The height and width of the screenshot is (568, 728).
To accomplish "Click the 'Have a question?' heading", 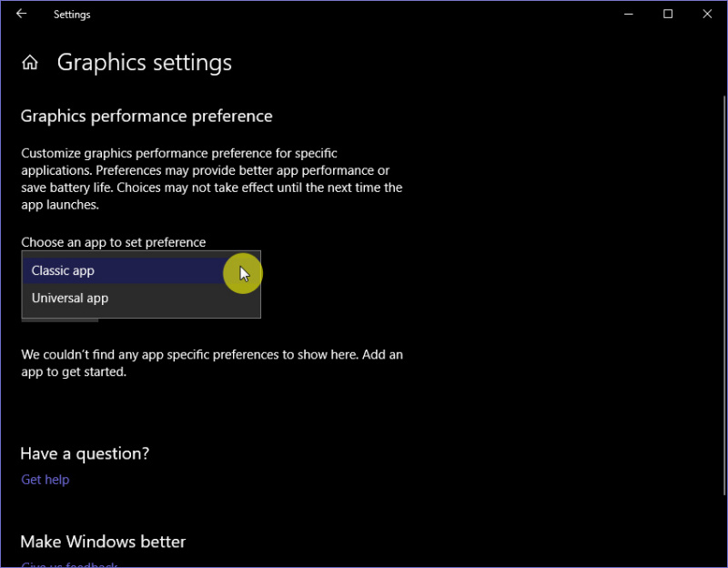I will [x=85, y=453].
